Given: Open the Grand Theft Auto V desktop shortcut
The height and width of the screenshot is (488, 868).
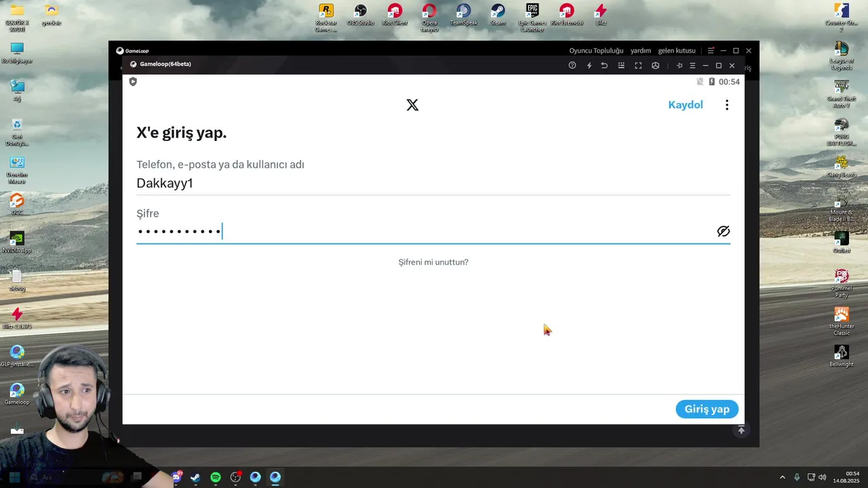Looking at the screenshot, I should (x=842, y=94).
